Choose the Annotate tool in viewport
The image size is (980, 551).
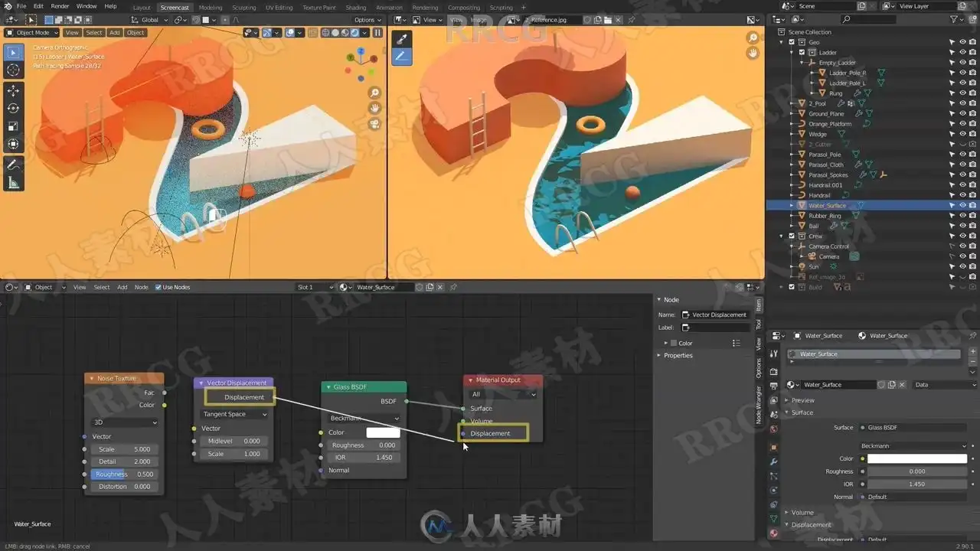[13, 165]
